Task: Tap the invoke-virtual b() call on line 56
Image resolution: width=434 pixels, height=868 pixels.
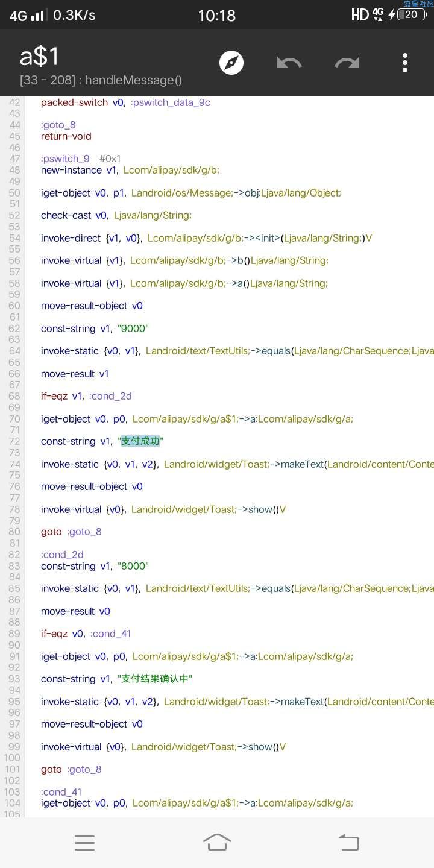Action: point(184,260)
